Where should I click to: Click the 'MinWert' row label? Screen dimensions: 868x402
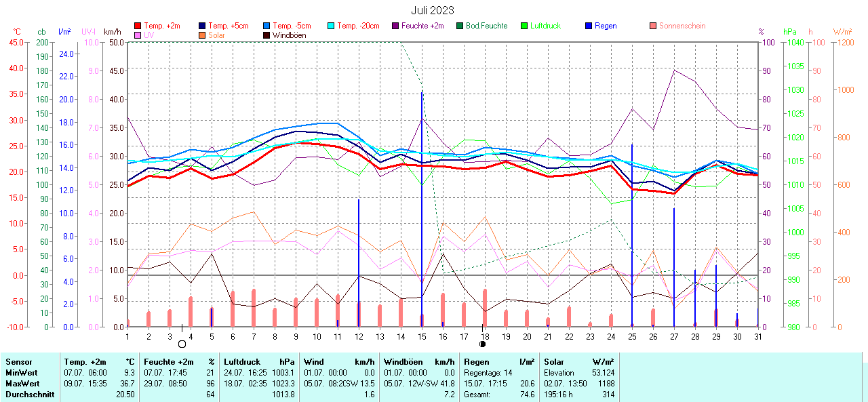coord(20,373)
